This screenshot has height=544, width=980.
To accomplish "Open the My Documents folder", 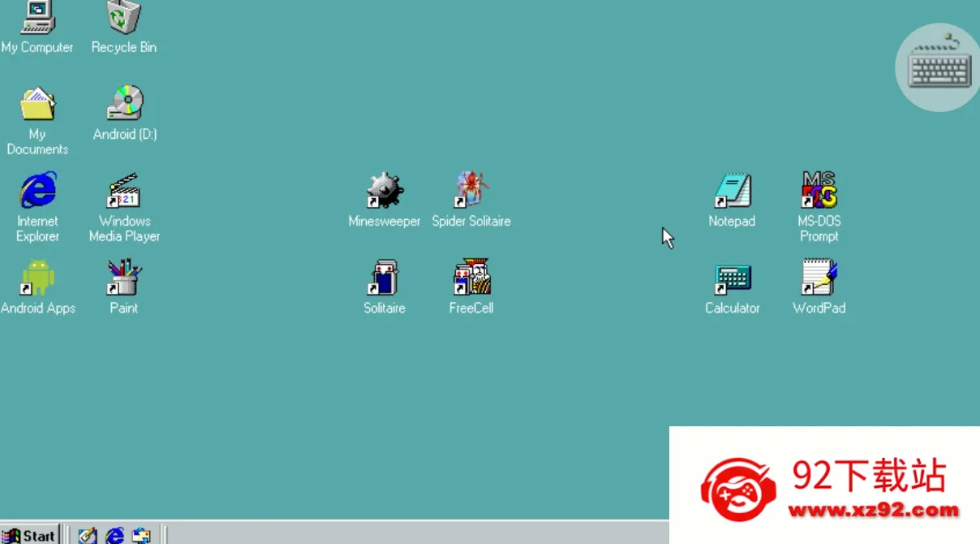I will (x=37, y=106).
